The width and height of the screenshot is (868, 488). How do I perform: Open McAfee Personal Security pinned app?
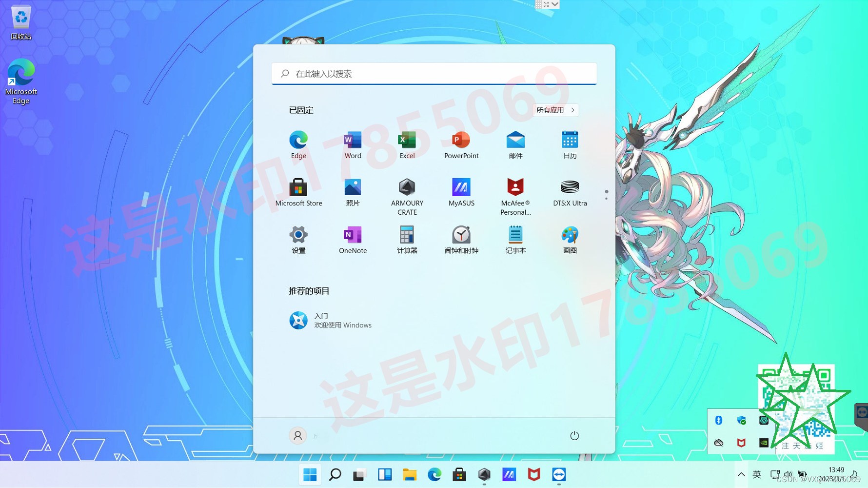[515, 197]
